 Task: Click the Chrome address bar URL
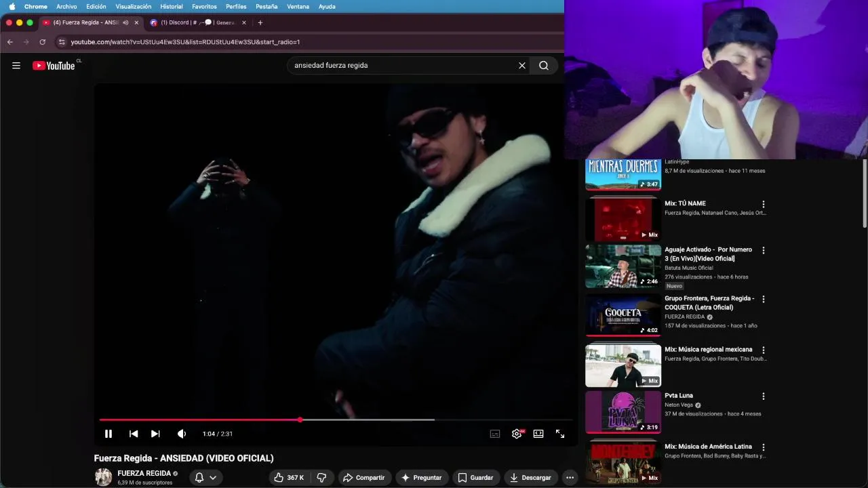point(185,42)
